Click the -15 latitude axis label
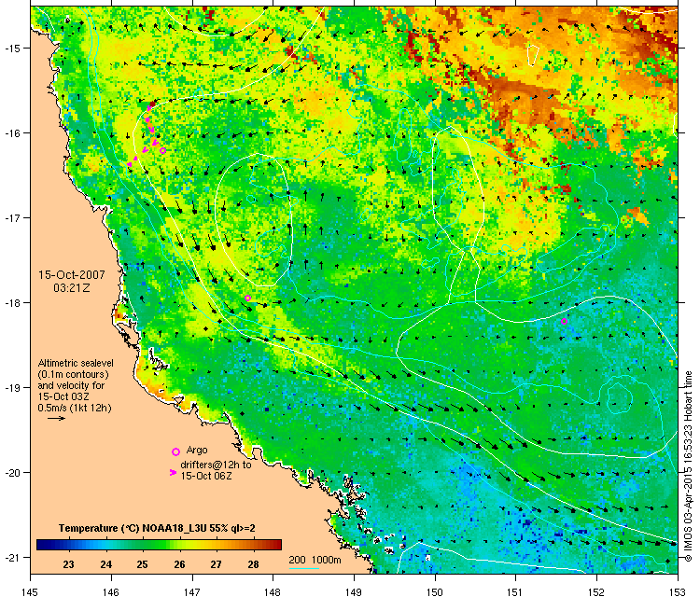Image resolution: width=700 pixels, height=597 pixels. coord(12,48)
